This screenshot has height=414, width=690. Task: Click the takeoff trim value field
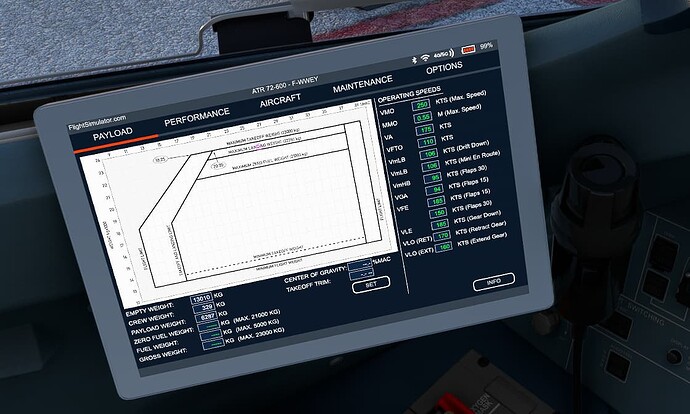(x=361, y=276)
